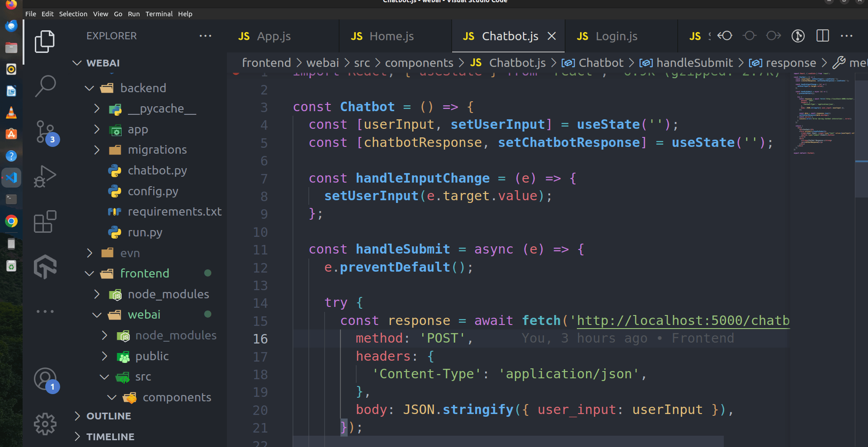The height and width of the screenshot is (447, 868).
Task: Open the Selection menu
Action: click(73, 14)
